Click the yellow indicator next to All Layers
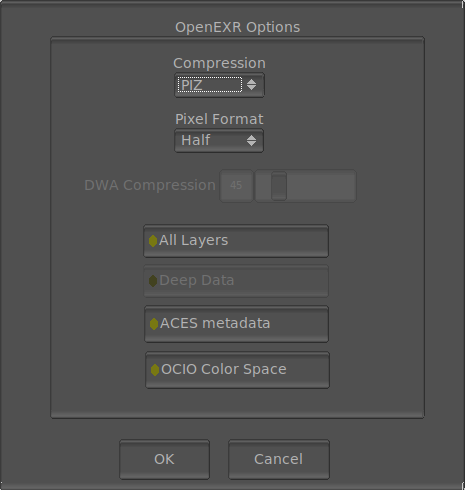The width and height of the screenshot is (465, 490). point(153,241)
